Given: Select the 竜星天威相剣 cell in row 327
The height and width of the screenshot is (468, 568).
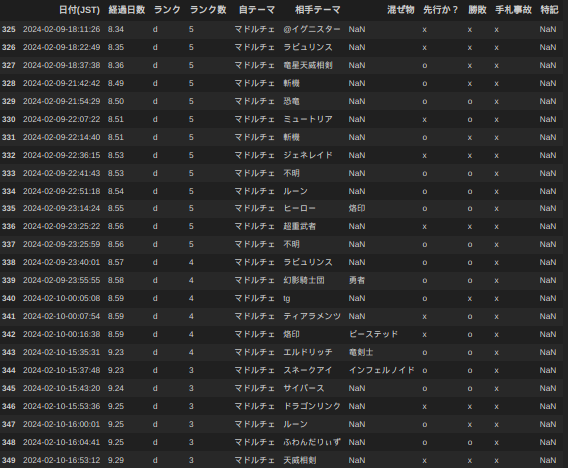Looking at the screenshot, I should pyautogui.click(x=308, y=65).
